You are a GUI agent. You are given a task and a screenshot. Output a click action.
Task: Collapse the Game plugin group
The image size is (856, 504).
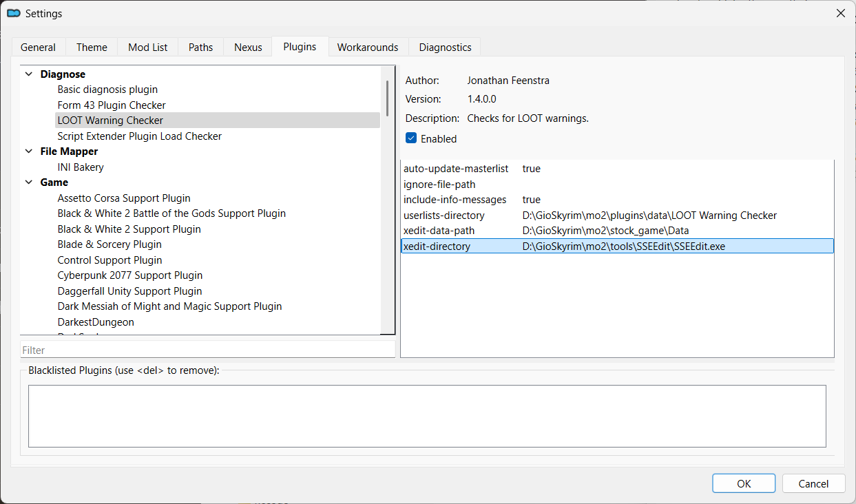coord(29,182)
